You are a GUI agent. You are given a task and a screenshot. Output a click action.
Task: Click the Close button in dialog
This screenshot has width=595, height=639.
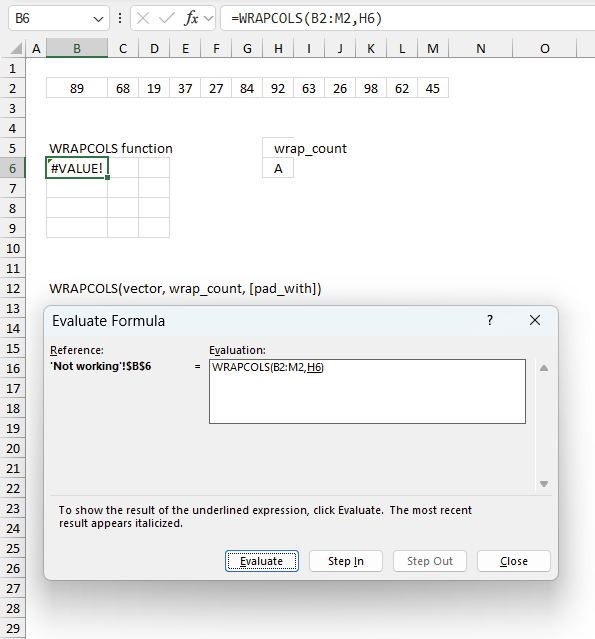click(513, 561)
